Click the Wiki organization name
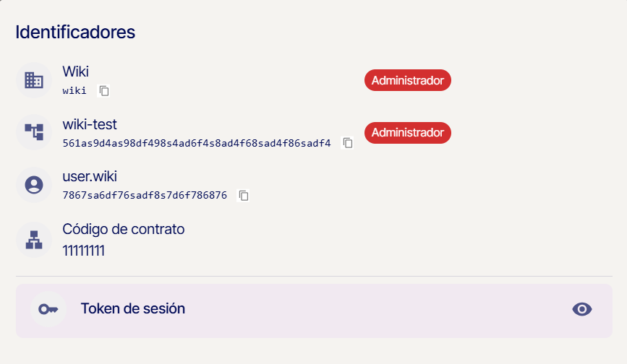Screen dimensions: 627x364 coord(76,71)
